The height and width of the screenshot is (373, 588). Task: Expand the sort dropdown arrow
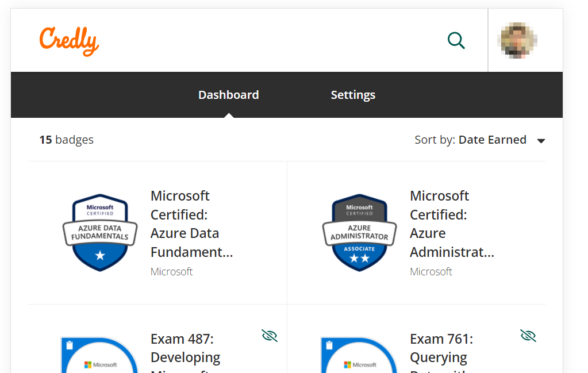click(x=541, y=141)
